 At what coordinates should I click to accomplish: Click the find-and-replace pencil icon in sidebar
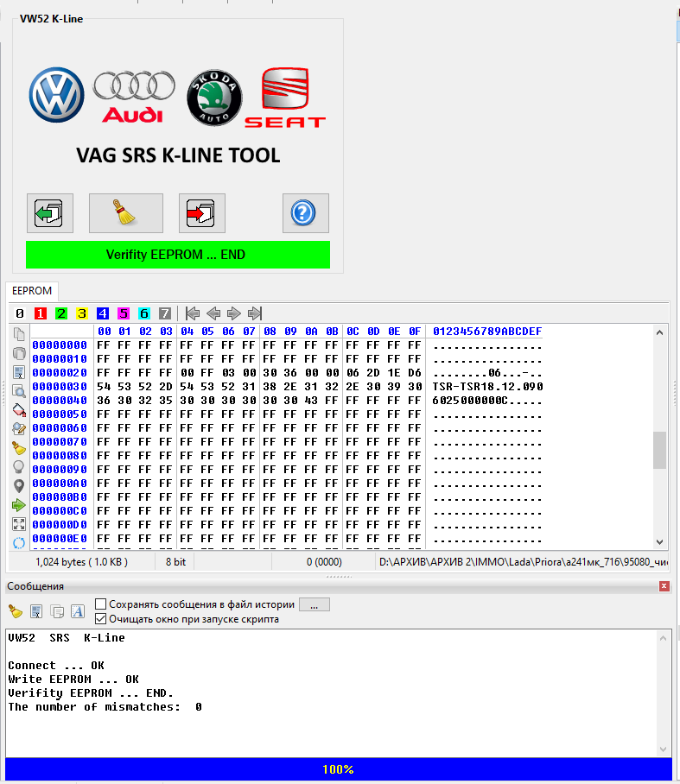click(x=19, y=429)
